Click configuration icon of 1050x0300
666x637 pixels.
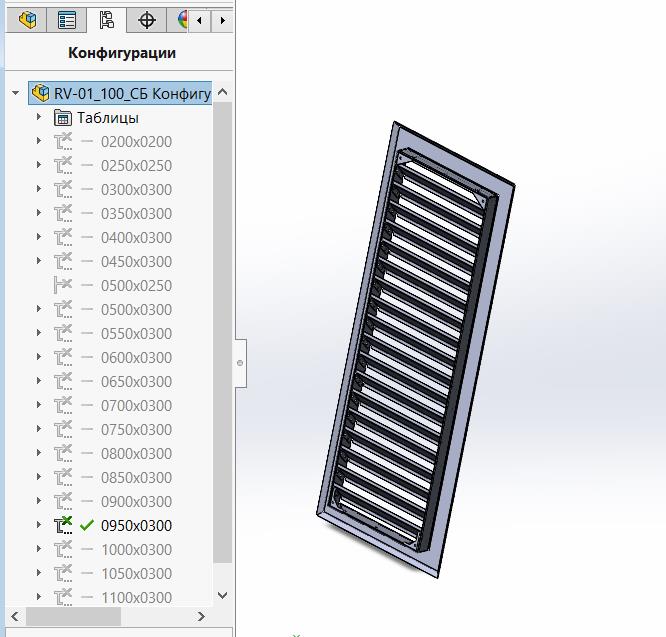pyautogui.click(x=63, y=573)
